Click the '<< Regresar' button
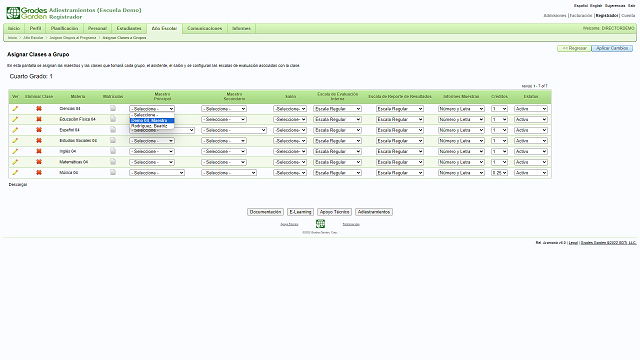This screenshot has width=640, height=360. pos(574,48)
